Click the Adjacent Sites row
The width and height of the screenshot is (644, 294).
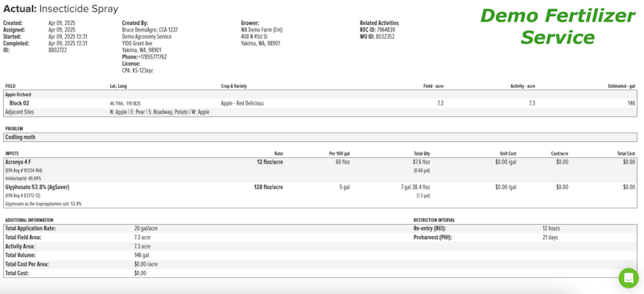coord(320,112)
